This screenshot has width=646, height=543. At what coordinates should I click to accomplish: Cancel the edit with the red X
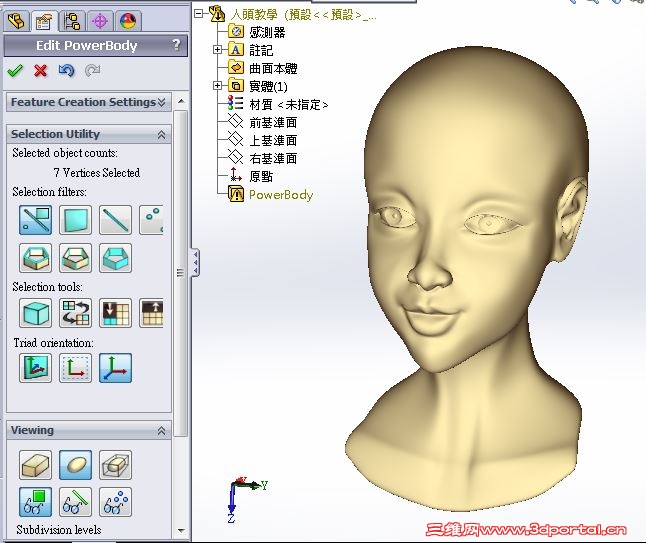tap(40, 71)
